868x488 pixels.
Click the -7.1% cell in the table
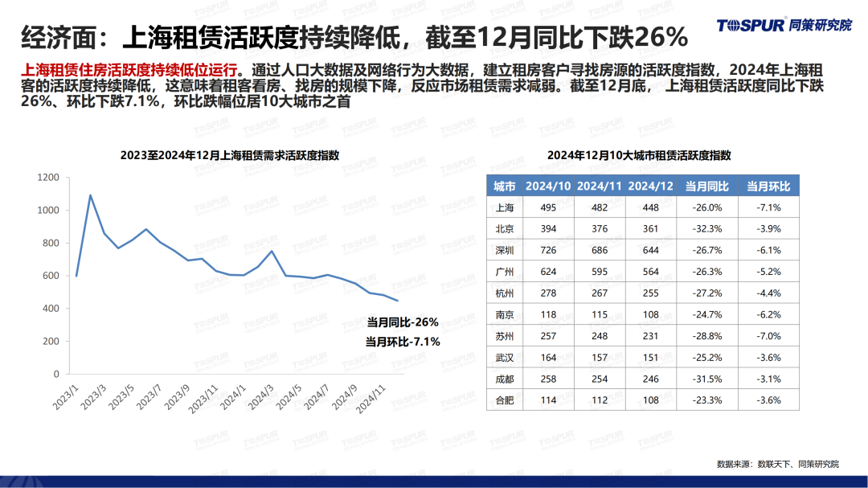pos(768,207)
